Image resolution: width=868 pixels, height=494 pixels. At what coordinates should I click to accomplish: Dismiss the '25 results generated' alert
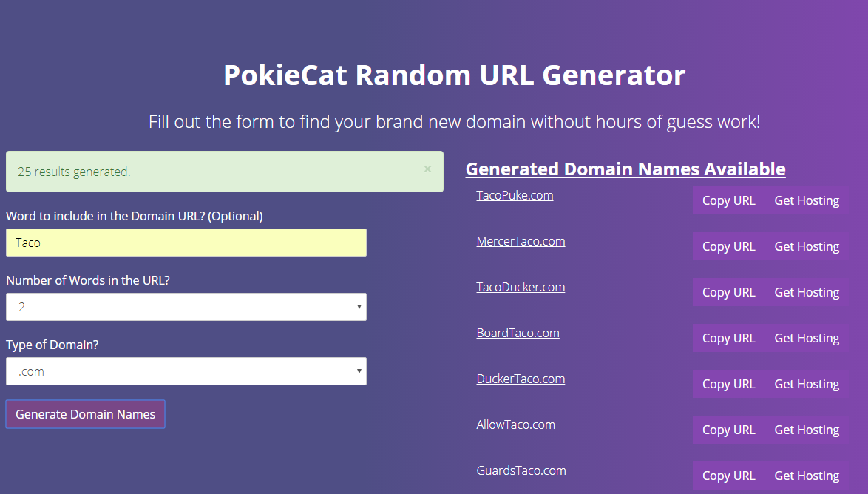click(x=427, y=169)
